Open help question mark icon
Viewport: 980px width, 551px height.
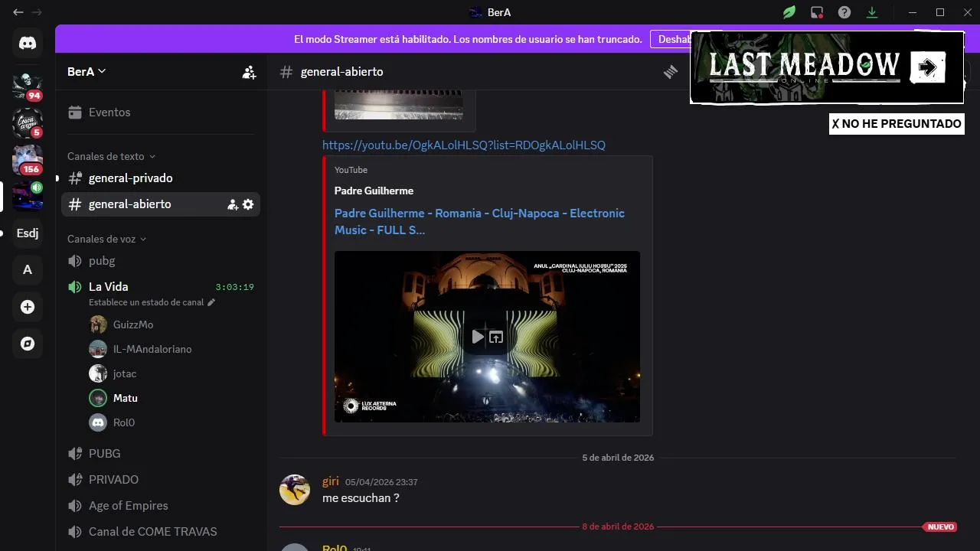[844, 12]
